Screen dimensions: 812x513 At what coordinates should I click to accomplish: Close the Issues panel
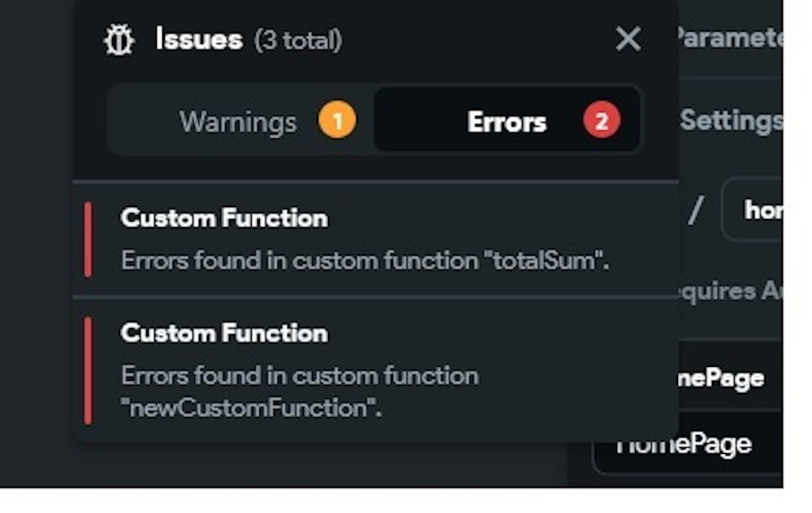(x=628, y=38)
